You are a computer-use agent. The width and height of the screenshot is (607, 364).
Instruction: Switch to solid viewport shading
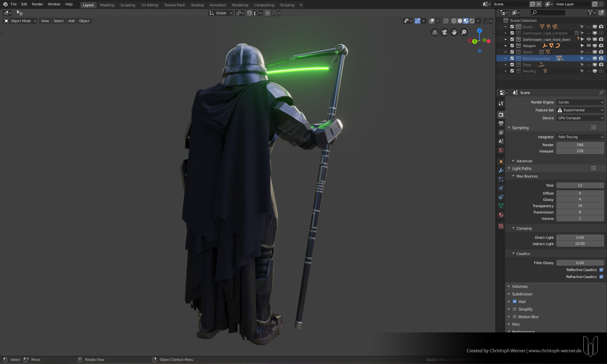point(460,21)
